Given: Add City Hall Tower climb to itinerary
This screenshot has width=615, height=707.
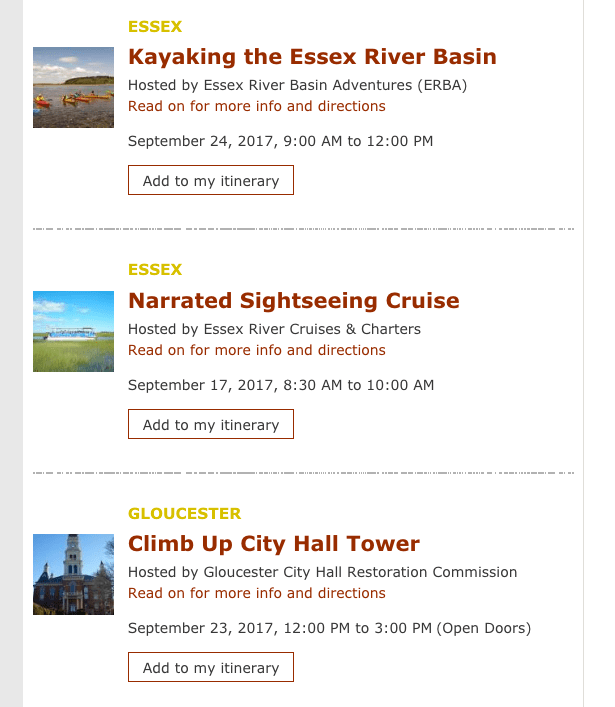Looking at the screenshot, I should 211,668.
